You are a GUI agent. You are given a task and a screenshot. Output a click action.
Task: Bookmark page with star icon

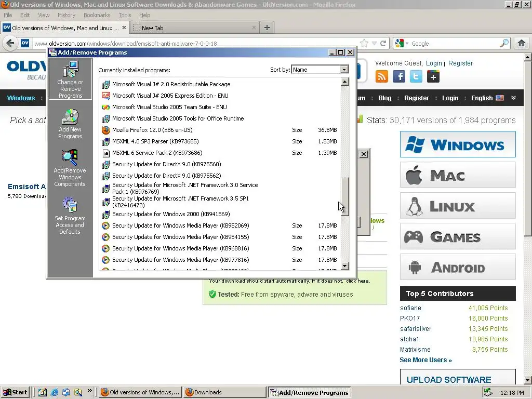(x=364, y=43)
